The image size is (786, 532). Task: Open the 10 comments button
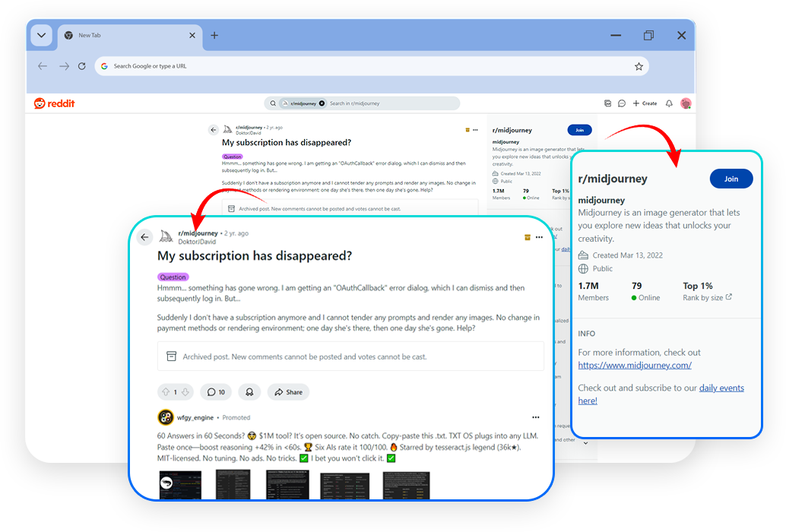216,392
